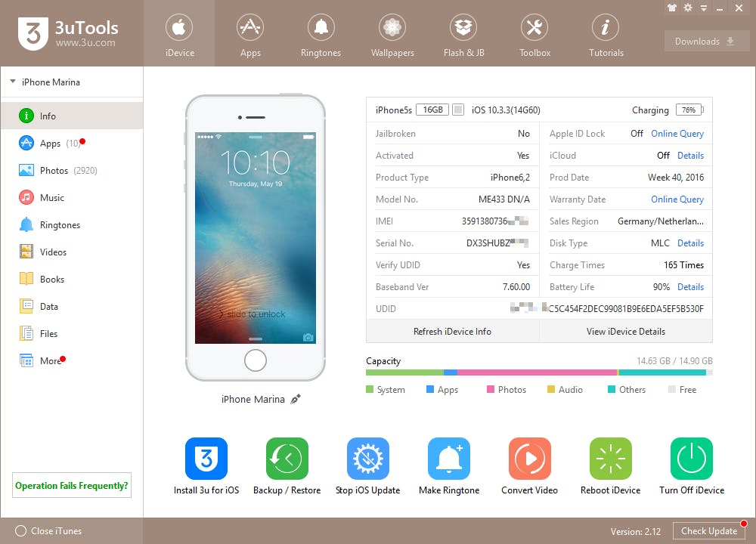756x544 pixels.
Task: Select Books in the sidebar
Action: [72, 280]
